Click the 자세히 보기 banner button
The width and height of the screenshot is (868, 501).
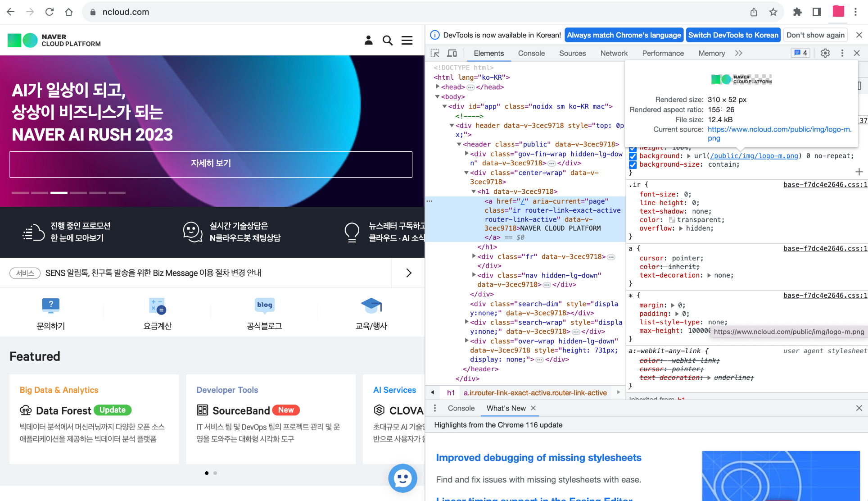211,164
